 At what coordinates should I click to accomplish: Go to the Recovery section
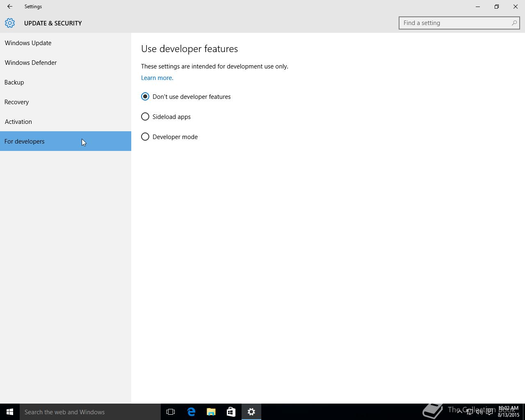(66, 102)
